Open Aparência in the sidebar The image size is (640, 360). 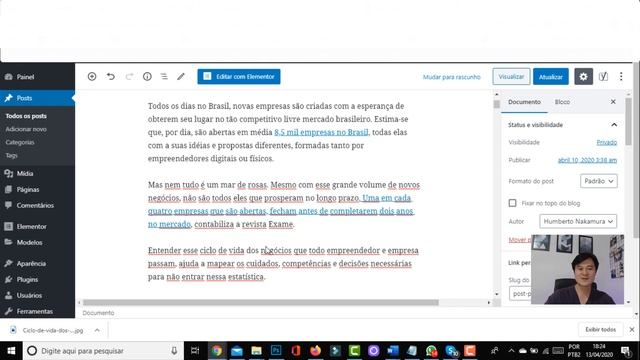click(31, 264)
